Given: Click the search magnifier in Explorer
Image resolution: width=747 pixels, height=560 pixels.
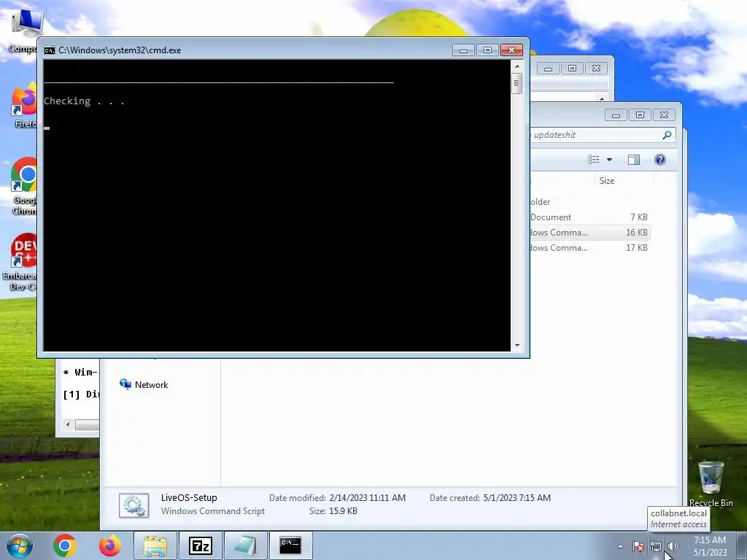Looking at the screenshot, I should tap(667, 135).
